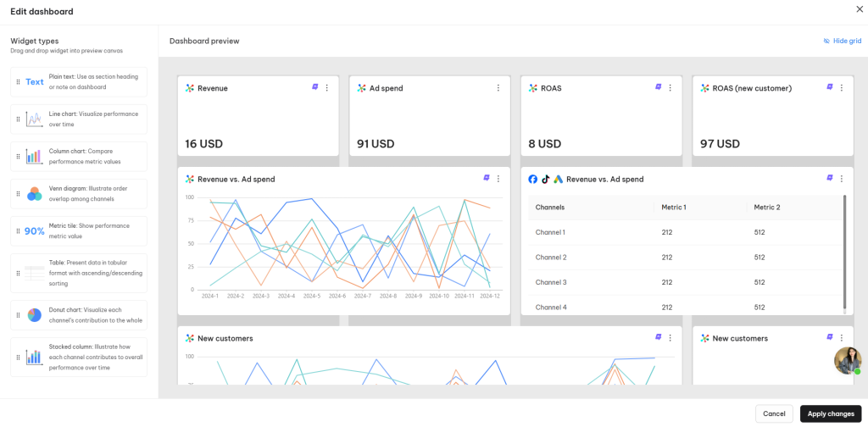868x427 pixels.
Task: Close the Edit dashboard dialog
Action: click(860, 8)
